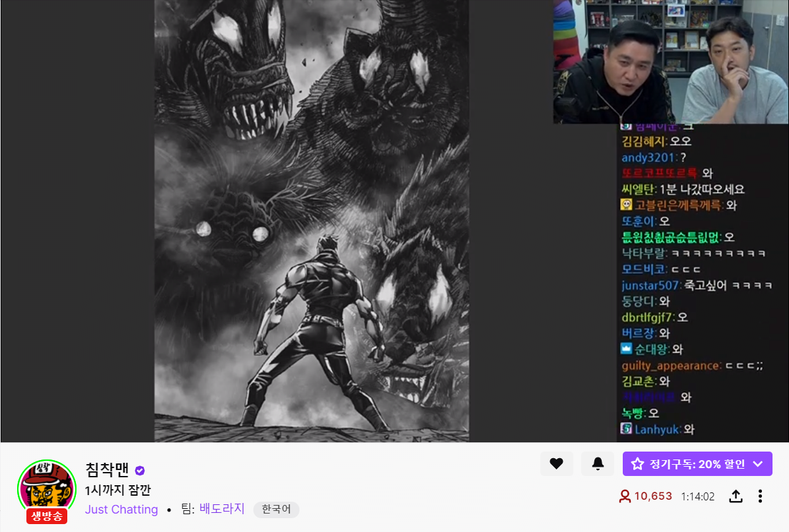Click chat username 동당디
Viewport: 789px width, 532px height.
tap(637, 301)
